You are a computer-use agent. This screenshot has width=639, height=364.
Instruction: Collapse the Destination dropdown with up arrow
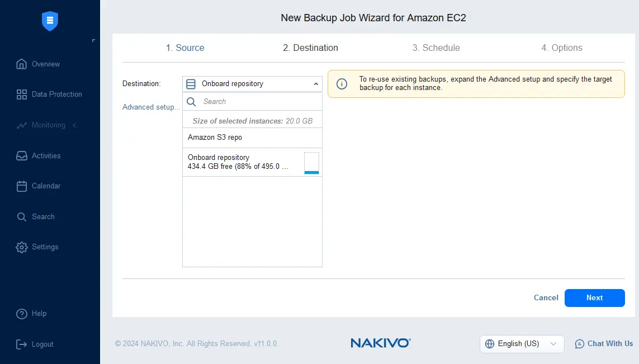pos(316,84)
